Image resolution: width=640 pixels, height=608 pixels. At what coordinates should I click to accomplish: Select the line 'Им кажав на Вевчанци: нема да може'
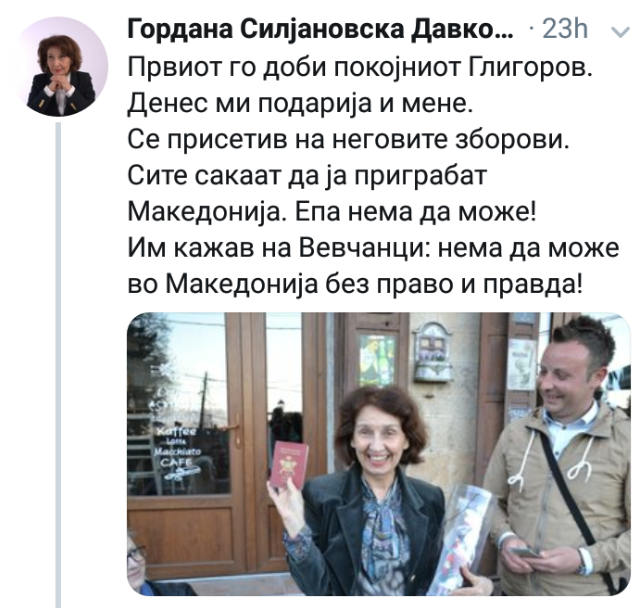coord(373,248)
